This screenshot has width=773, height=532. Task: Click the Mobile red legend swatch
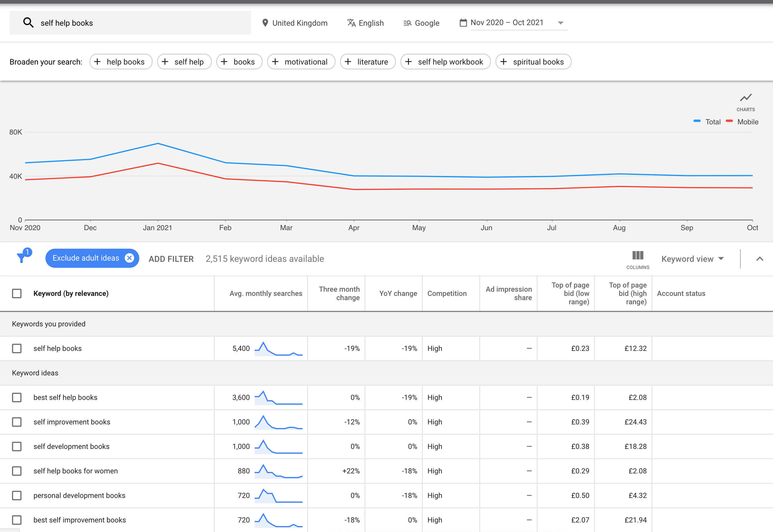click(x=729, y=121)
